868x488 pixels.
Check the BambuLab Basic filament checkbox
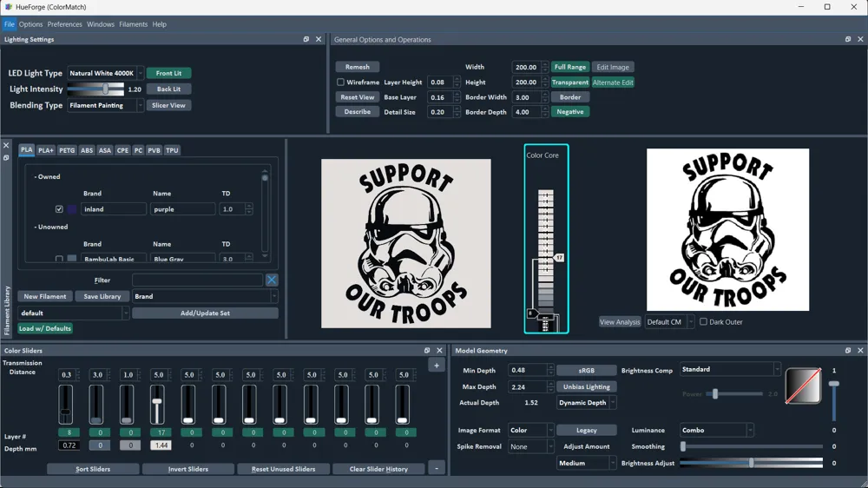click(x=59, y=259)
